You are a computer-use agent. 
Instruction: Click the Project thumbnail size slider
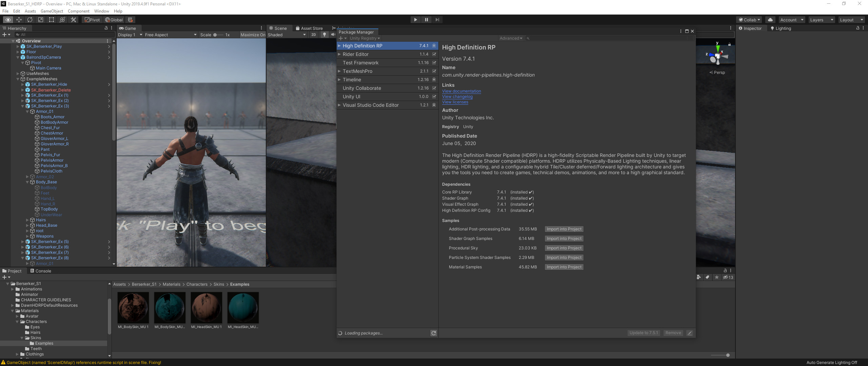(721, 355)
